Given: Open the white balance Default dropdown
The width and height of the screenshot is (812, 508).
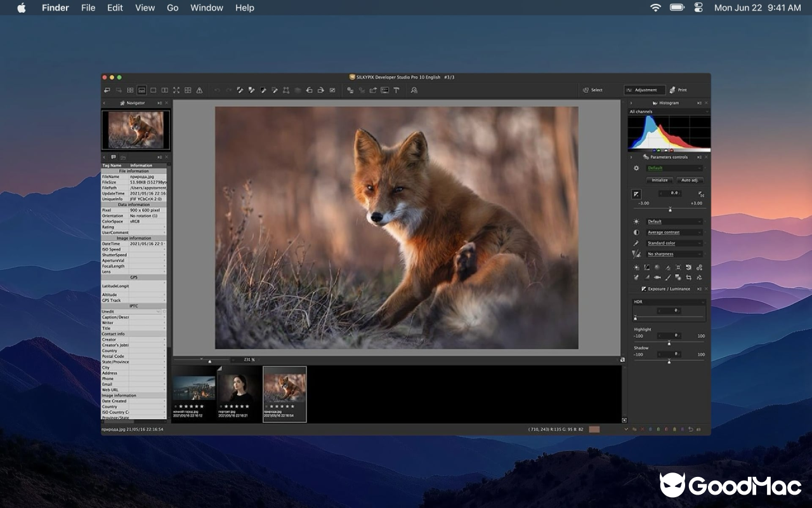Looking at the screenshot, I should tap(674, 222).
